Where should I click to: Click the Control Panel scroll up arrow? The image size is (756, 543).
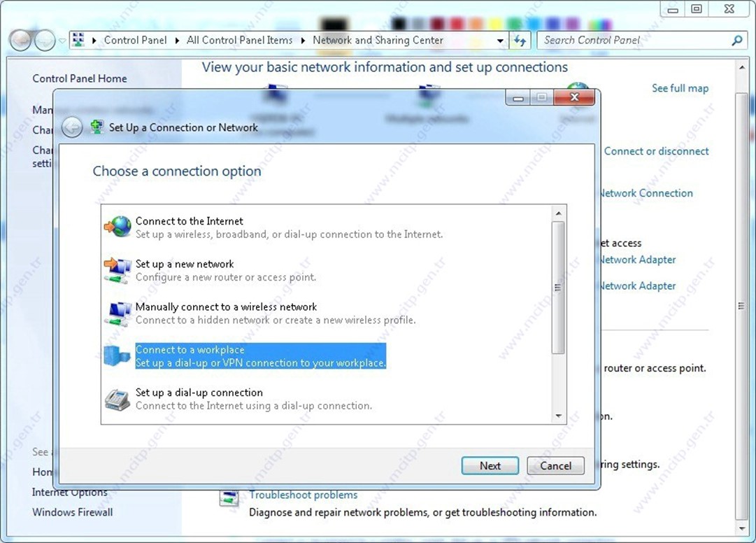point(741,68)
